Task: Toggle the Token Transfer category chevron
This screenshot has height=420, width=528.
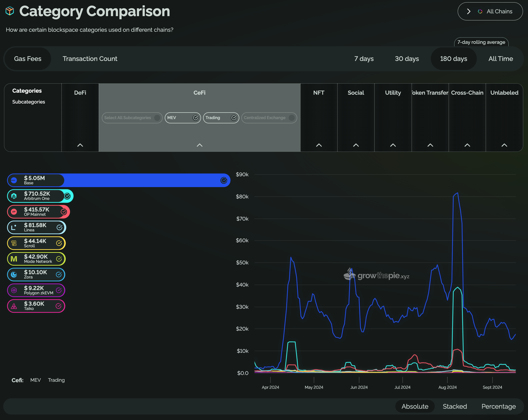Action: coord(430,145)
